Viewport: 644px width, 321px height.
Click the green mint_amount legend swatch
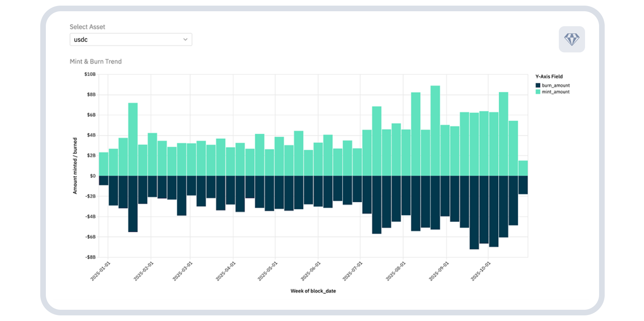click(538, 92)
